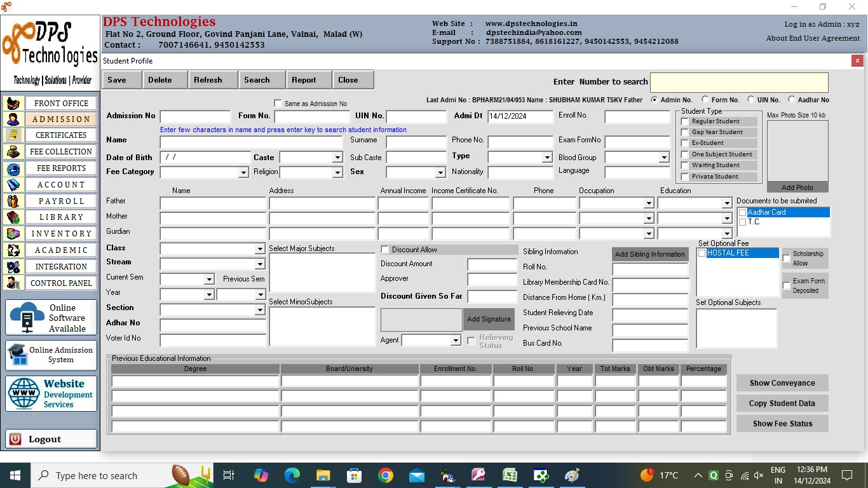This screenshot has width=868, height=488.
Task: Click the Certificates sidebar icon
Action: (13, 135)
